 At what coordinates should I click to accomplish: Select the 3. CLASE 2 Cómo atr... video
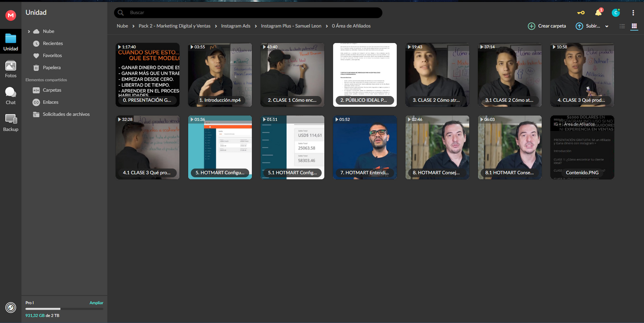pyautogui.click(x=437, y=75)
